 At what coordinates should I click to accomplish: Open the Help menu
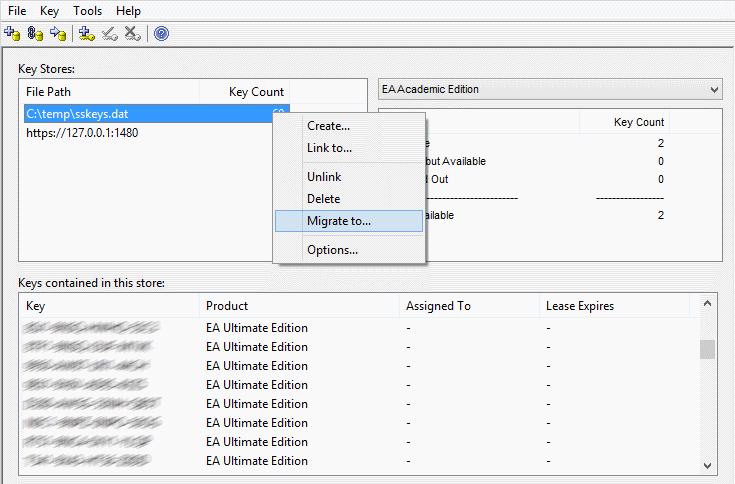click(128, 10)
